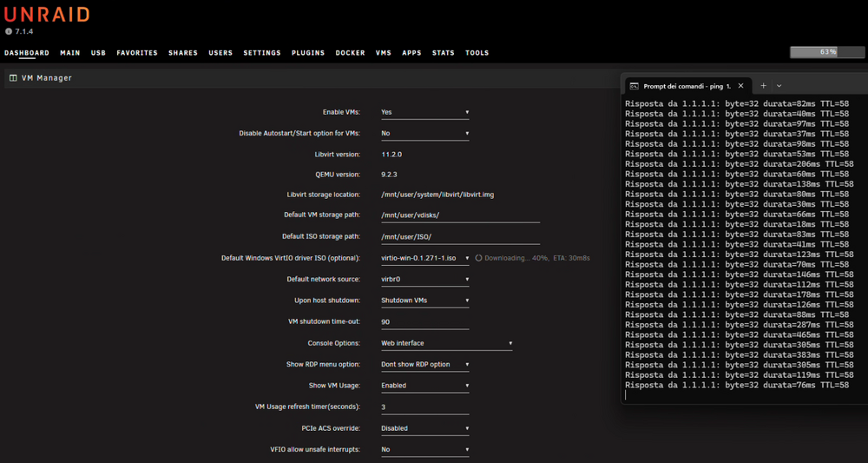Click the 63% usage progress bar

pos(827,52)
